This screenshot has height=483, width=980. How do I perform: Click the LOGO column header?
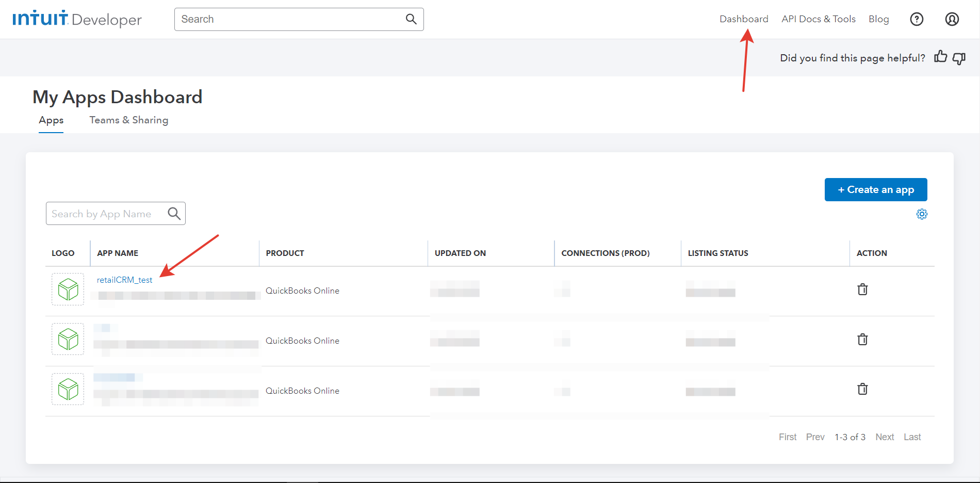click(x=63, y=253)
